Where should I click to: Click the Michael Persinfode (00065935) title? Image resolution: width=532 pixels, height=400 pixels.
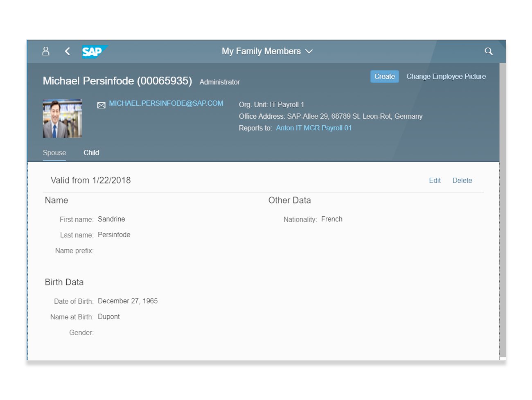click(117, 81)
